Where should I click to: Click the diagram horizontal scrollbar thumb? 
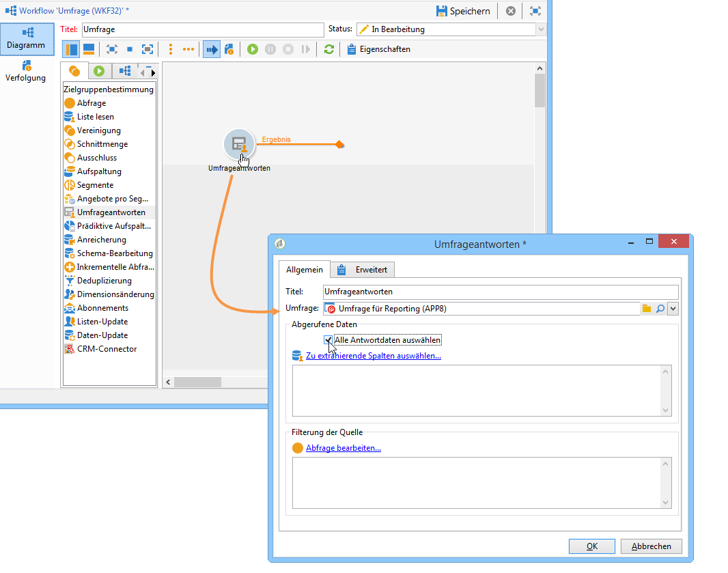pos(197,382)
